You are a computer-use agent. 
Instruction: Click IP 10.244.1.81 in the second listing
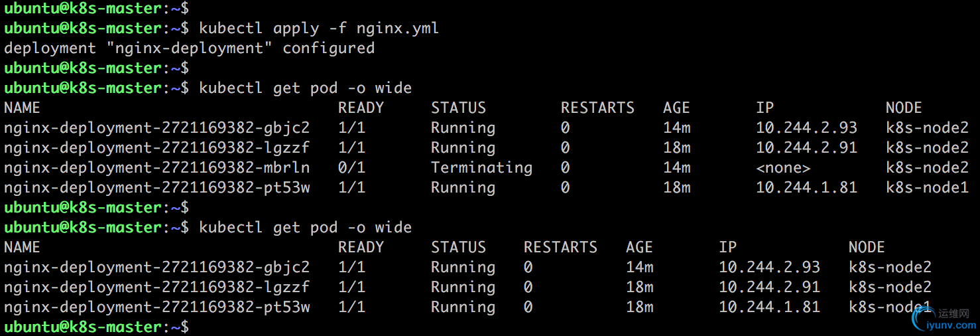769,307
